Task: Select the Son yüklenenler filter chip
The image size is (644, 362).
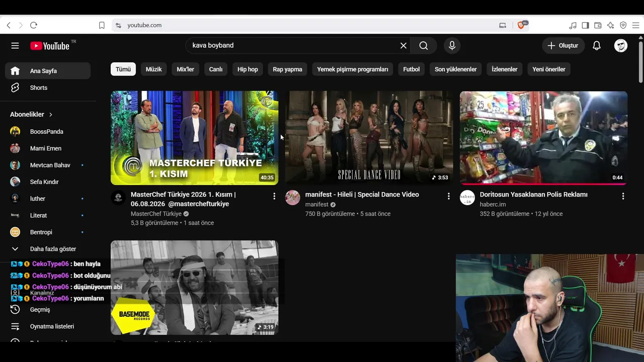Action: [x=456, y=69]
